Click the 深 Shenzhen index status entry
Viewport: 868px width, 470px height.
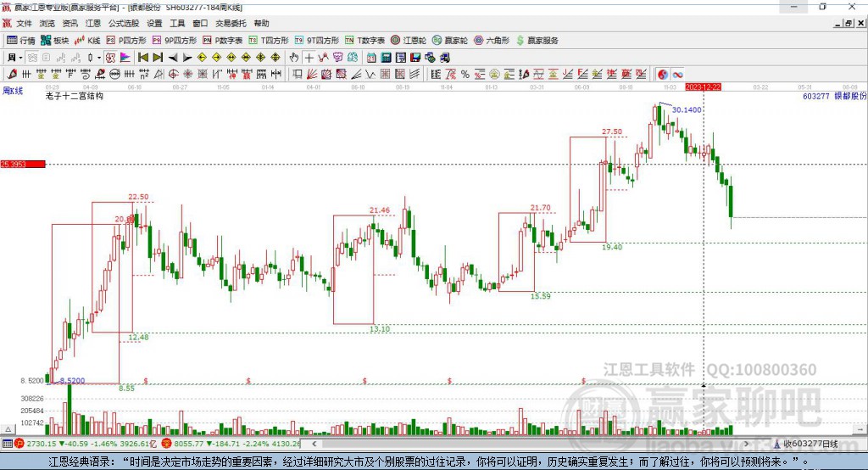(231, 444)
